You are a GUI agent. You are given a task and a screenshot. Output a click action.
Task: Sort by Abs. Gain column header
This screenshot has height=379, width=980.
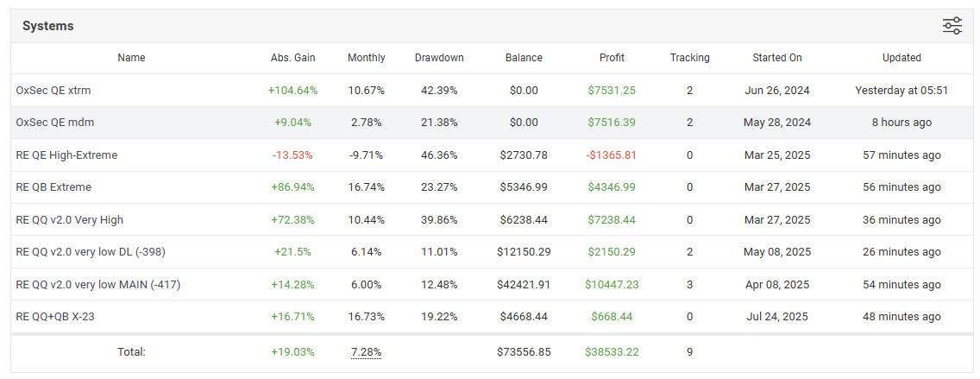(292, 58)
